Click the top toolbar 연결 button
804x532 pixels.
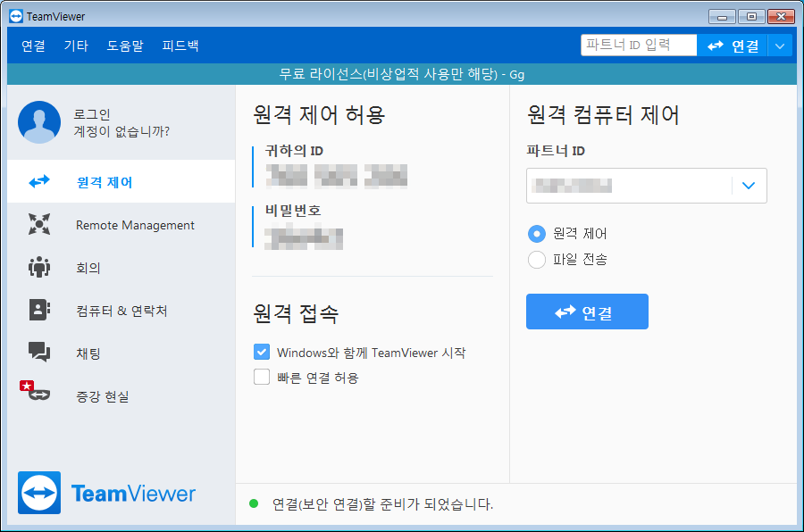click(x=733, y=46)
